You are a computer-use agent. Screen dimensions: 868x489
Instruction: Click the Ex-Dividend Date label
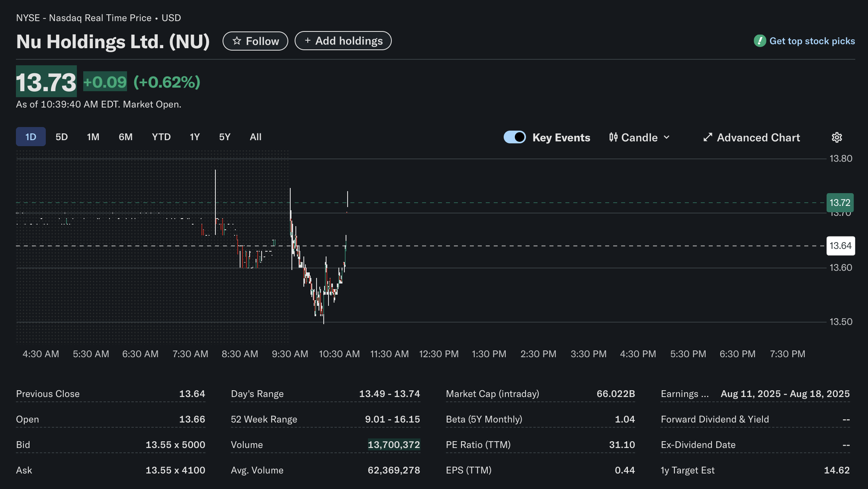[x=698, y=445]
